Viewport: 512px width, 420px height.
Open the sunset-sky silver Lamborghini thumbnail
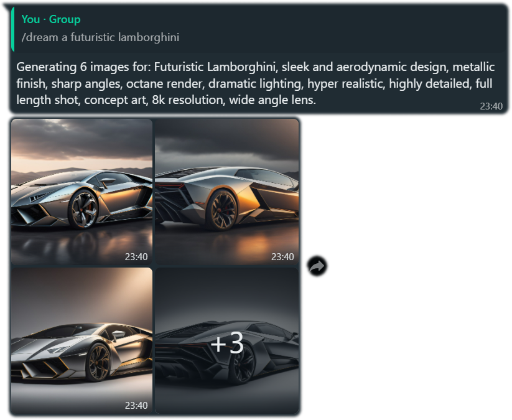[81, 192]
